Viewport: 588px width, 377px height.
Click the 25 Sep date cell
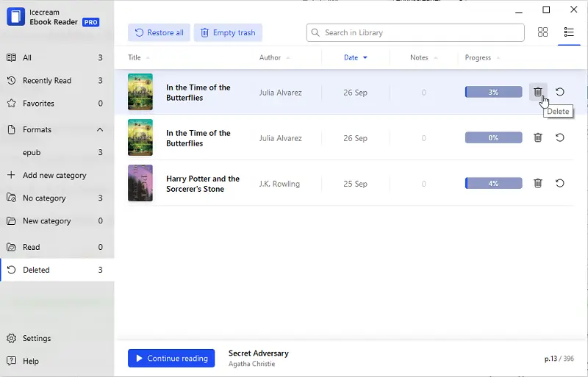coord(355,184)
